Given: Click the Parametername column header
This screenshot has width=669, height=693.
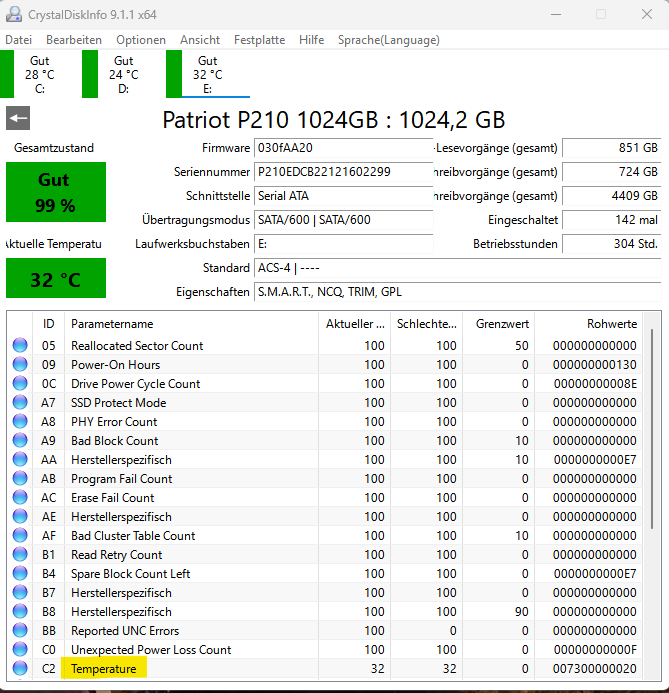Looking at the screenshot, I should point(191,324).
